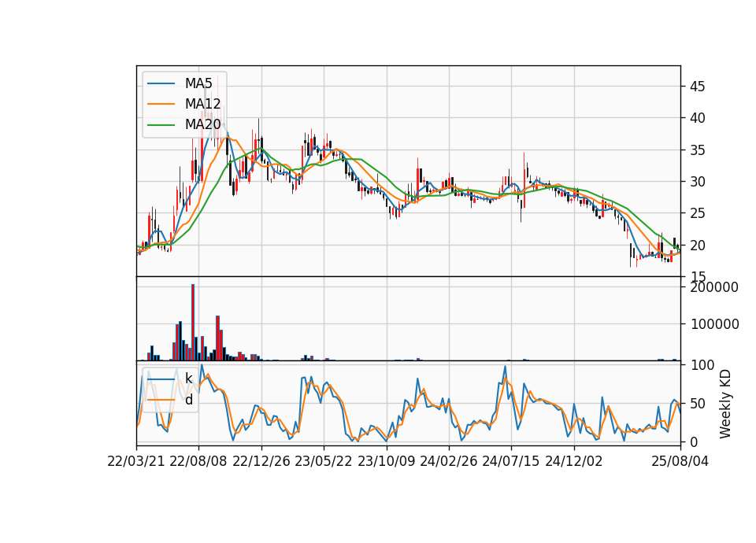Click the 200000 volume axis label
The width and height of the screenshot is (756, 543).
[x=714, y=288]
